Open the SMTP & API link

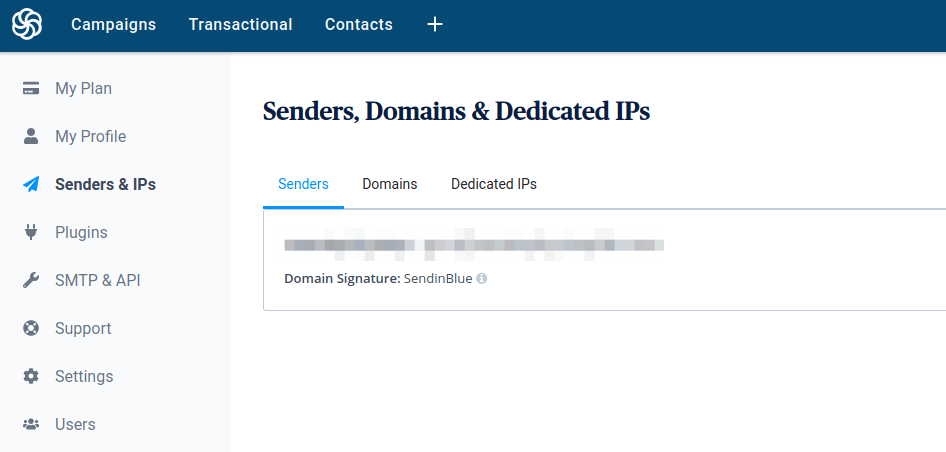pyautogui.click(x=97, y=280)
